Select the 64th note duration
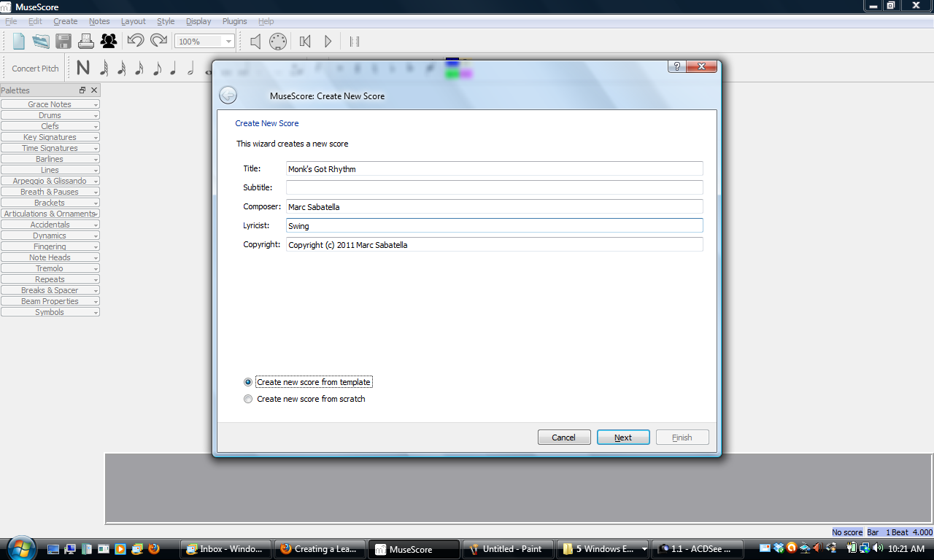Image resolution: width=934 pixels, height=560 pixels. pos(104,69)
